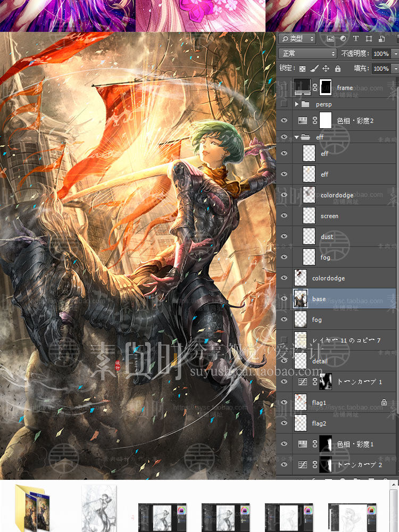The height and width of the screenshot is (532, 399).
Task: Click the link chain icon on frame layer
Action: coord(315,88)
